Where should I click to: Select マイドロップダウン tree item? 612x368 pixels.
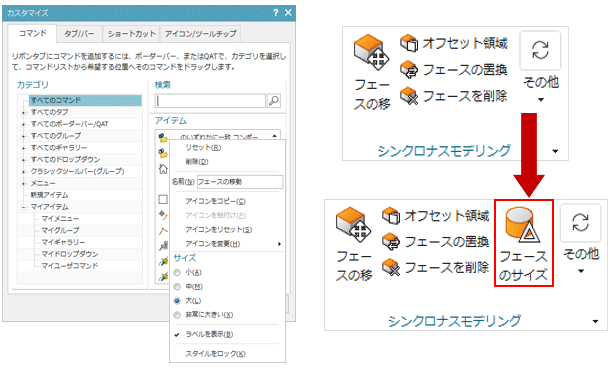[69, 254]
